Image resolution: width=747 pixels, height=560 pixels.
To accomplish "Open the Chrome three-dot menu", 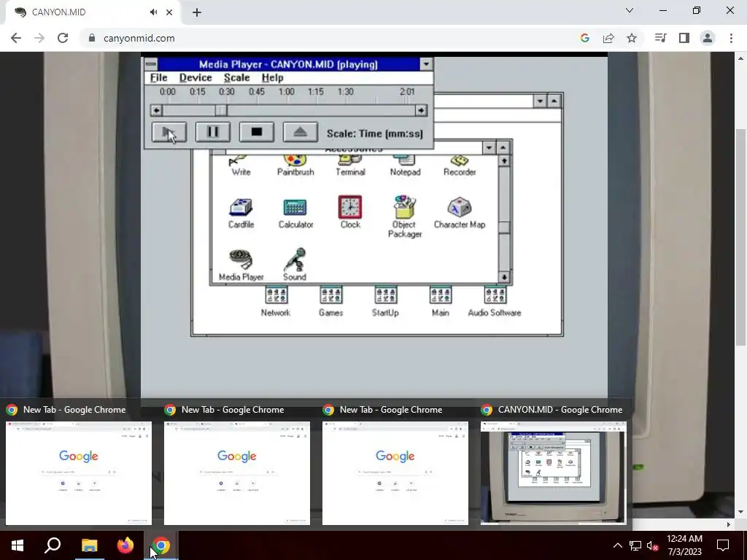I will 731,38.
